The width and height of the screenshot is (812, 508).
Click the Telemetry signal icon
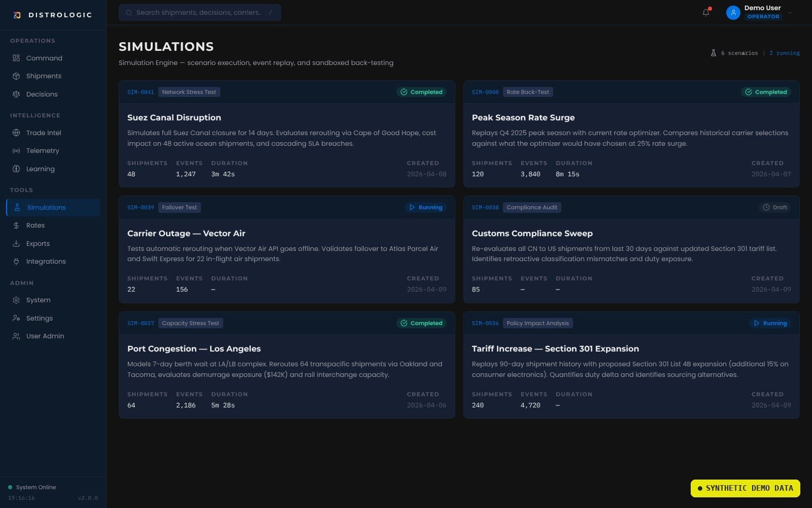pyautogui.click(x=16, y=151)
